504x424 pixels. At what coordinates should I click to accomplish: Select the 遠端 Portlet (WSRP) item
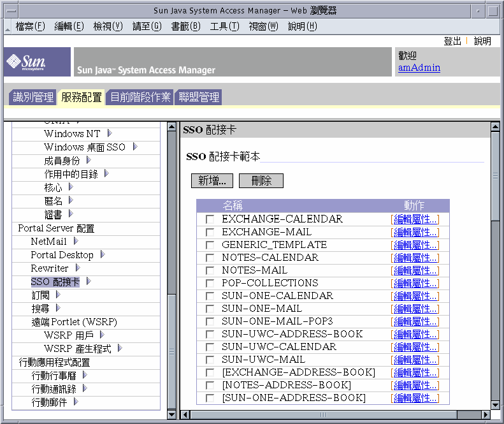coord(75,322)
